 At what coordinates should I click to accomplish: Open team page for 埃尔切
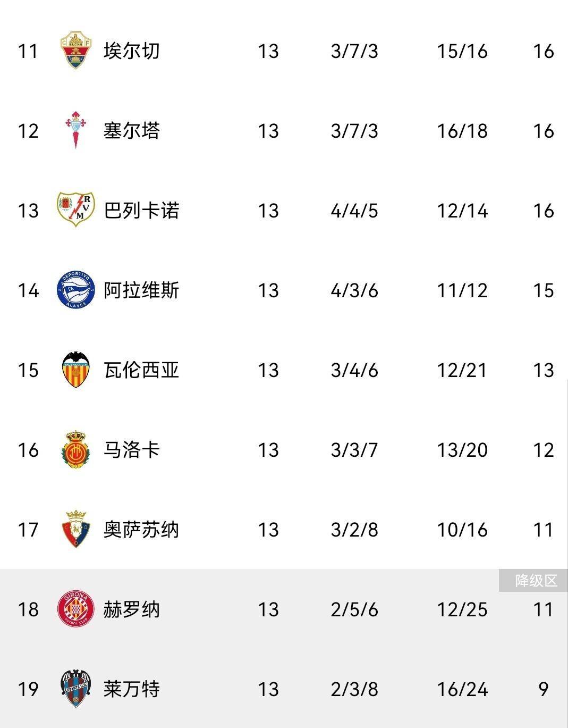pyautogui.click(x=131, y=51)
